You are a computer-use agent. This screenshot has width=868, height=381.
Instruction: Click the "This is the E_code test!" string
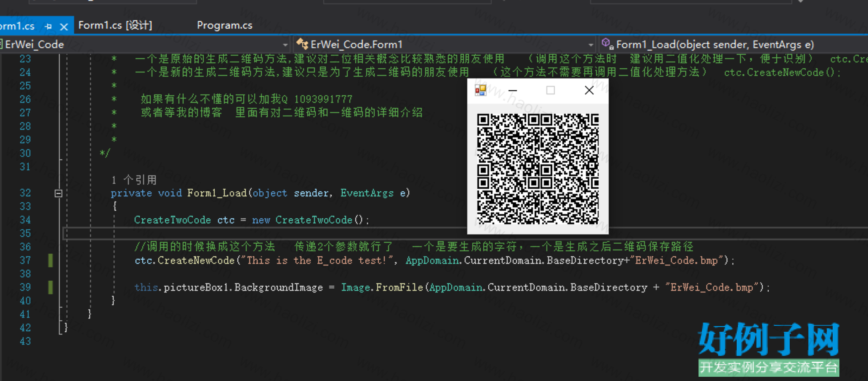[317, 260]
